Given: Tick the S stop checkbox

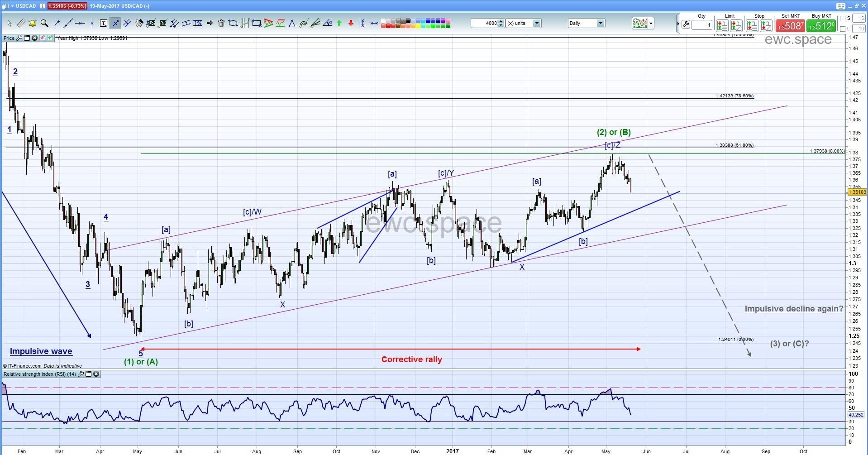Looking at the screenshot, I should click(x=843, y=19).
